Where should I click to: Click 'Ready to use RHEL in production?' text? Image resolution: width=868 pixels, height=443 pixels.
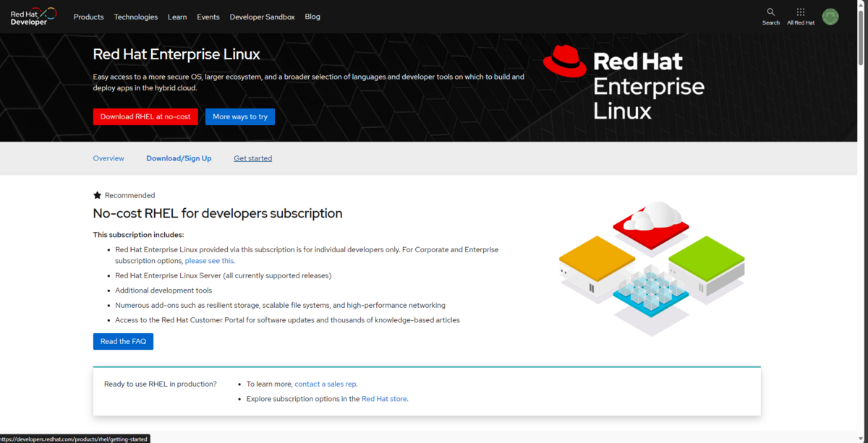[161, 384]
